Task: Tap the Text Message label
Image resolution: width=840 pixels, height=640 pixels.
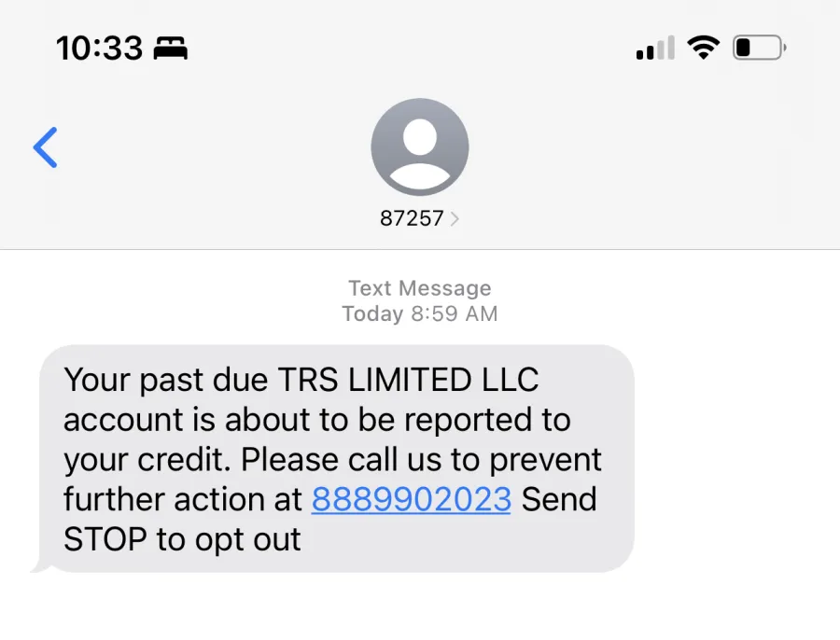Action: (x=420, y=288)
